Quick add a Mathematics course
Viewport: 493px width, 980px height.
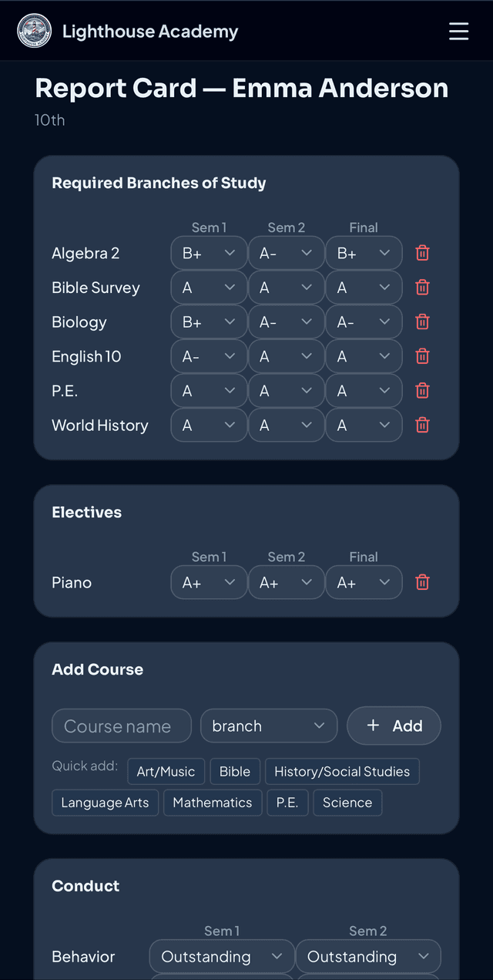(x=213, y=802)
